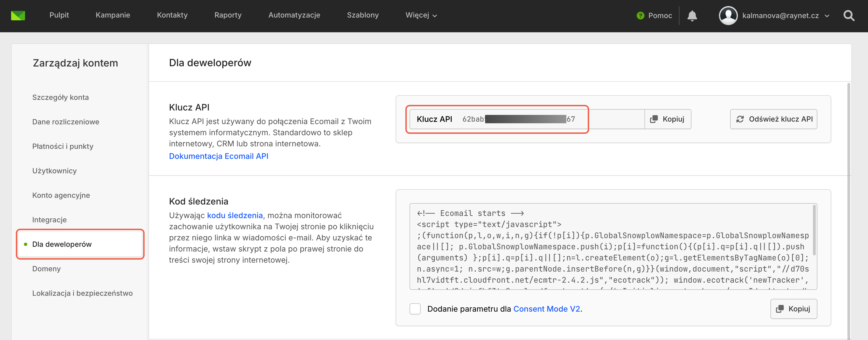868x340 pixels.
Task: Open the Szablony menu item
Action: coord(363,15)
